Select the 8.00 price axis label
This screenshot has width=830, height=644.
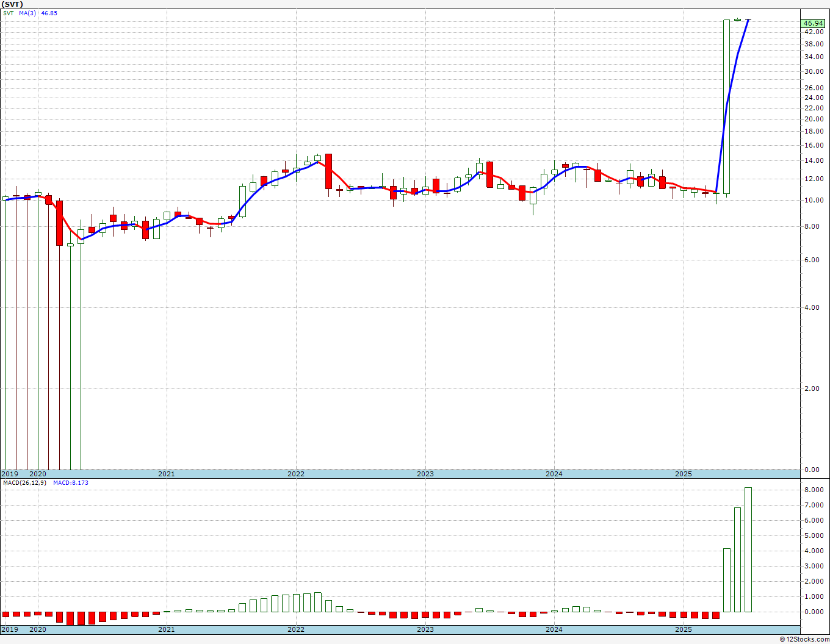[812, 227]
